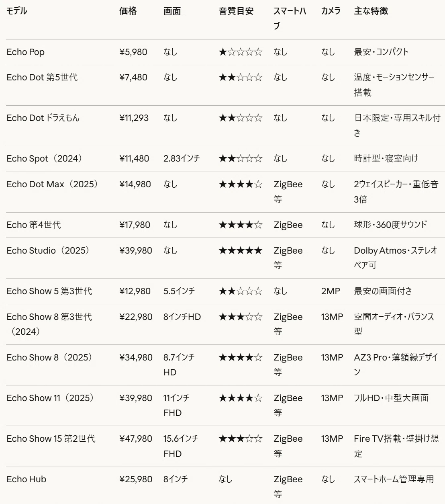Click the 主な特徴 column header

coord(371,11)
